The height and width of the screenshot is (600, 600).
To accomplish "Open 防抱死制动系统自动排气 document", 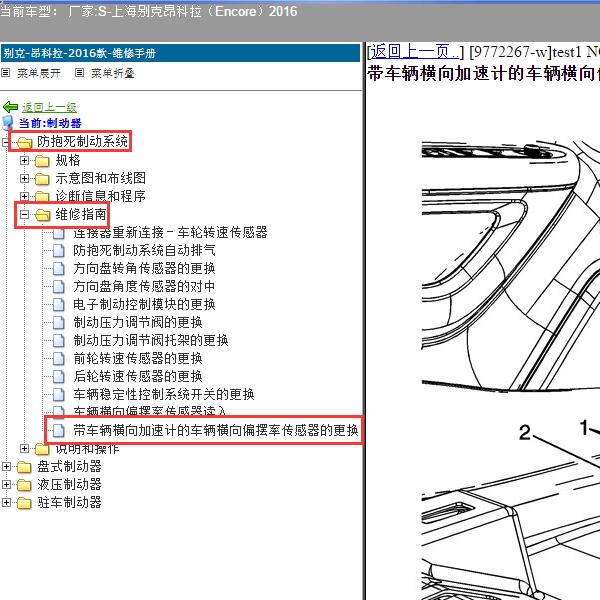I will (144, 250).
